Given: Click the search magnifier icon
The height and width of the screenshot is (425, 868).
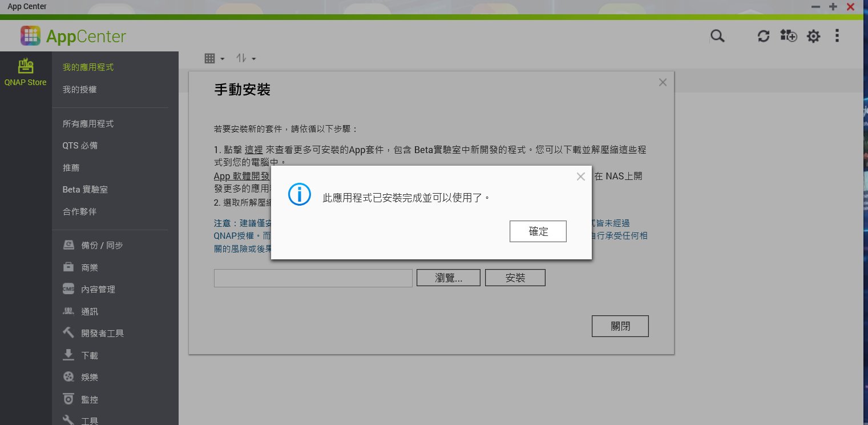Looking at the screenshot, I should pos(717,37).
